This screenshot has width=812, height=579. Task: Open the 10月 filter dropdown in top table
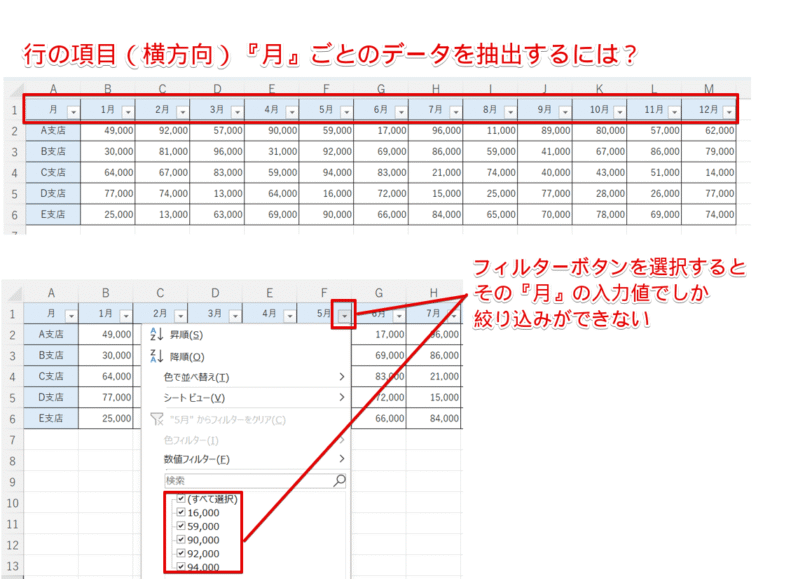(620, 112)
